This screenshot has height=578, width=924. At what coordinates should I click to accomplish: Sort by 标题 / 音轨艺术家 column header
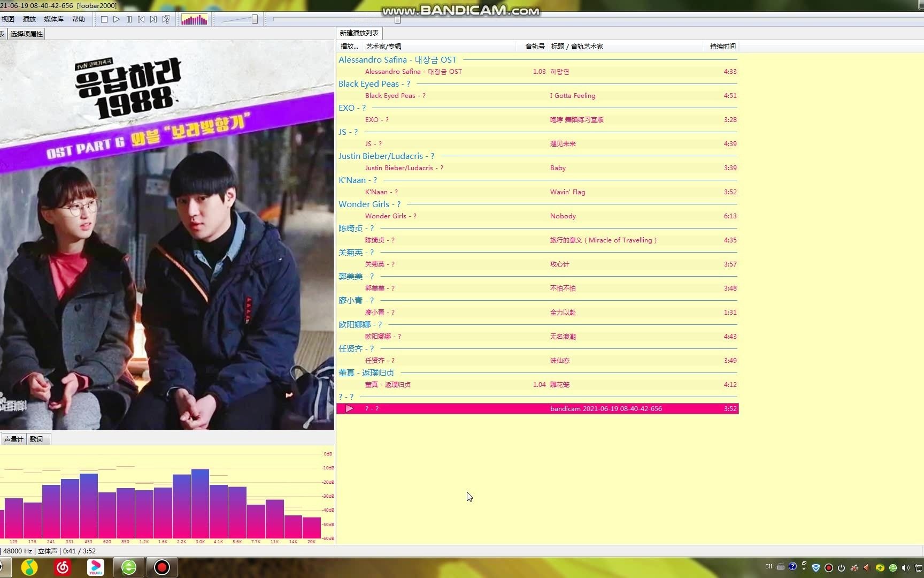click(x=626, y=47)
